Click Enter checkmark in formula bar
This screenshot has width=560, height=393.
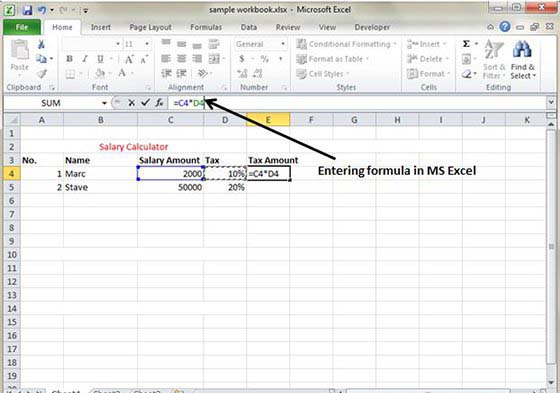tap(145, 103)
